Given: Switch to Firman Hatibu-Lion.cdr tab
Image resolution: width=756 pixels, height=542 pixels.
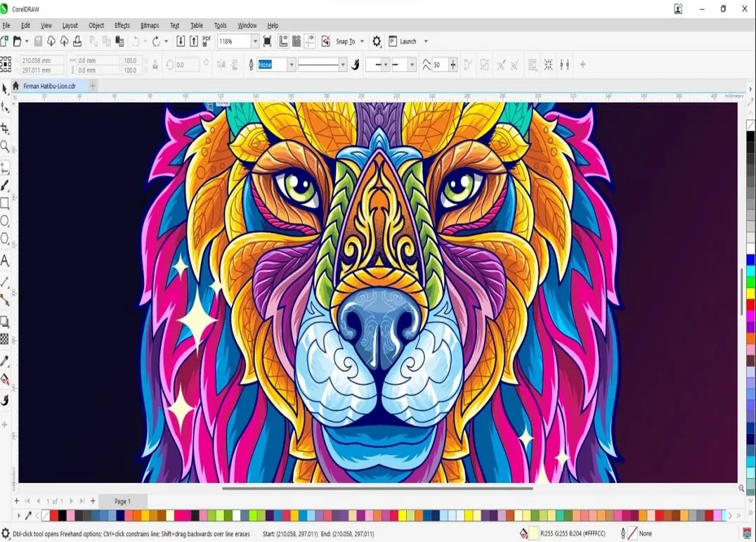Looking at the screenshot, I should click(x=50, y=86).
